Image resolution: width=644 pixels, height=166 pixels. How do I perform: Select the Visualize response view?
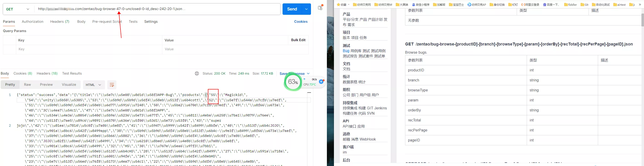click(x=69, y=85)
